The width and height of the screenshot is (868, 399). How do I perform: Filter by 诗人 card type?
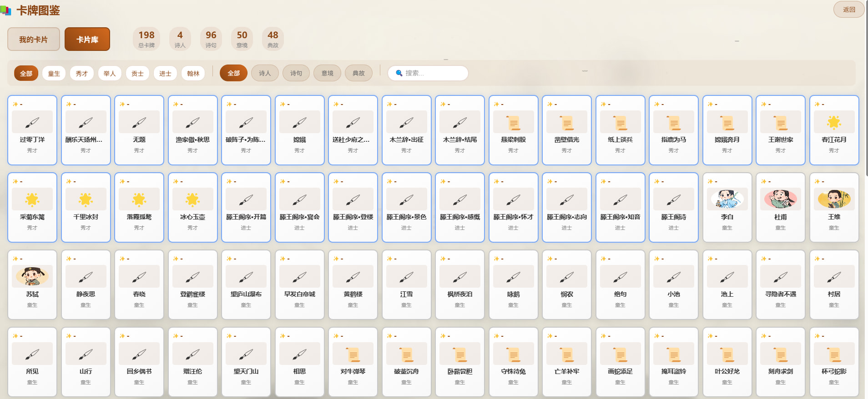pyautogui.click(x=265, y=73)
